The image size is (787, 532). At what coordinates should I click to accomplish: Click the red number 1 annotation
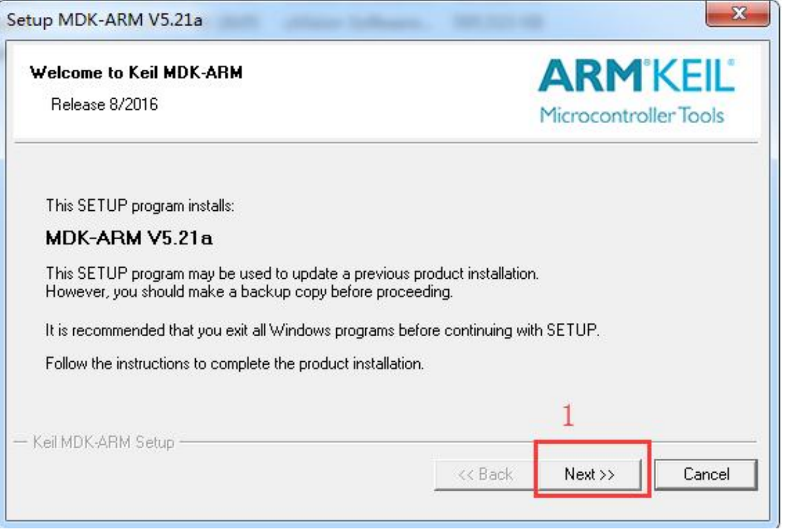tap(568, 416)
